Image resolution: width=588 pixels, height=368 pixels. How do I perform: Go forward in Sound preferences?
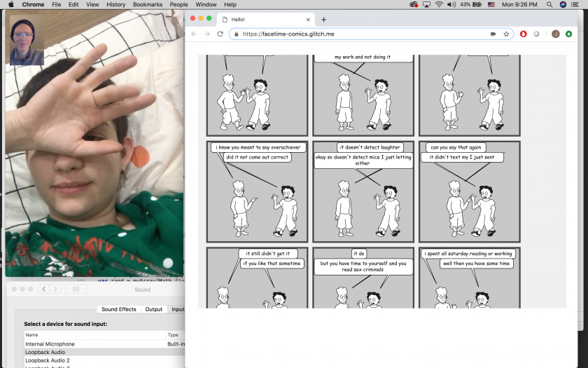pos(55,289)
